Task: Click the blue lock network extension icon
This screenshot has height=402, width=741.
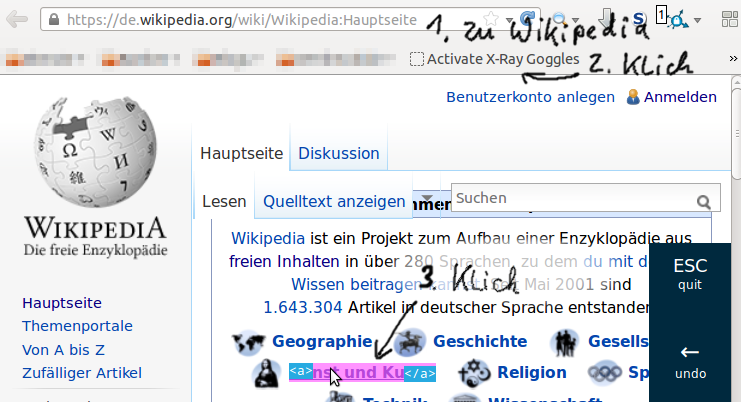Action: [679, 20]
